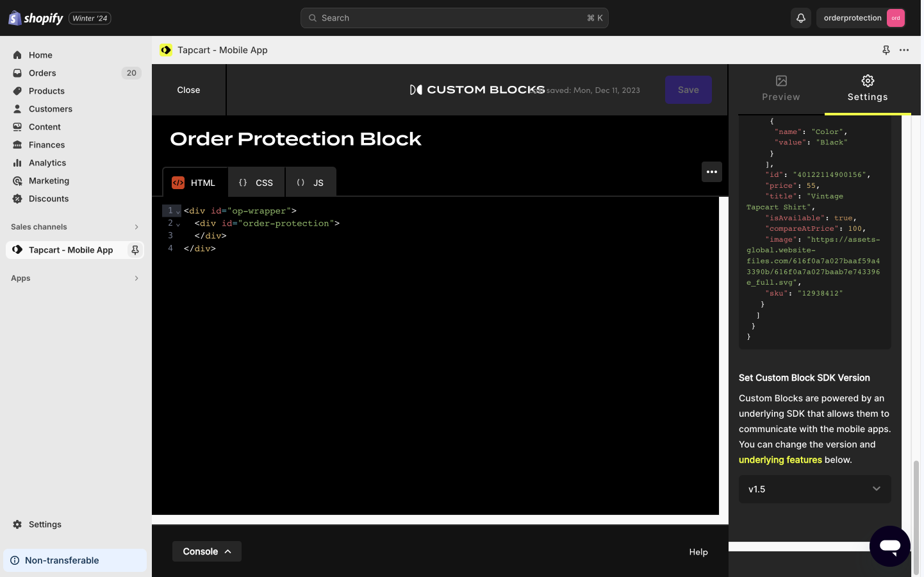This screenshot has width=924, height=577.
Task: Click the Winter '24 edition badge
Action: coord(90,18)
